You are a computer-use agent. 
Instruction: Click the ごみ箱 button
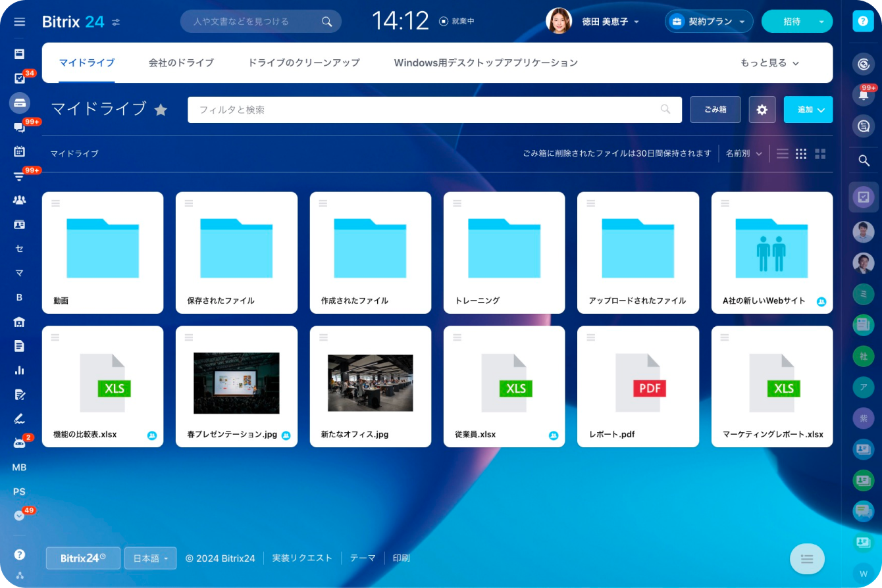click(x=715, y=110)
